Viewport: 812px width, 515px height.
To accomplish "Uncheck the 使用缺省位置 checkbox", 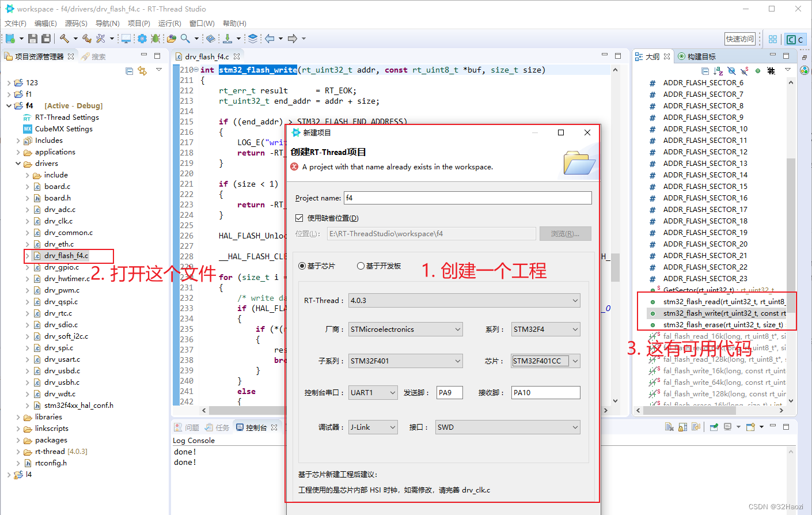I will click(299, 218).
